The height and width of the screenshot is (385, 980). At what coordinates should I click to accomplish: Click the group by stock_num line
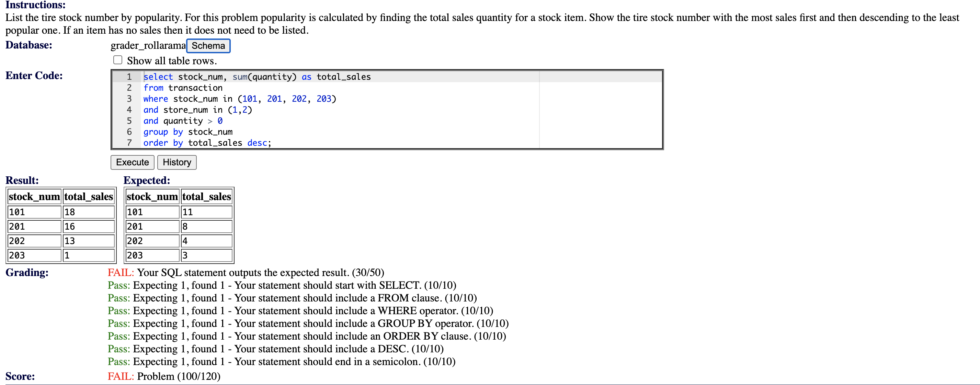point(188,132)
